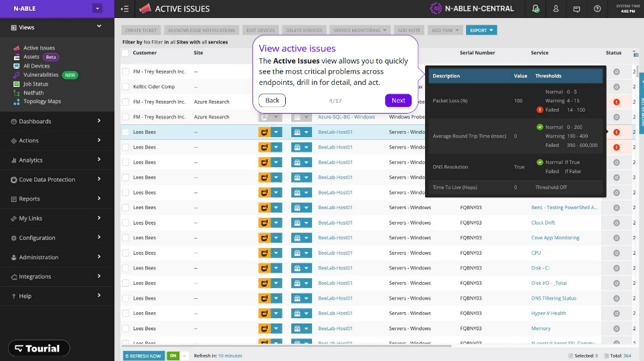The width and height of the screenshot is (644, 361).
Task: Click the Topology Maps icon in sidebar
Action: point(17,102)
